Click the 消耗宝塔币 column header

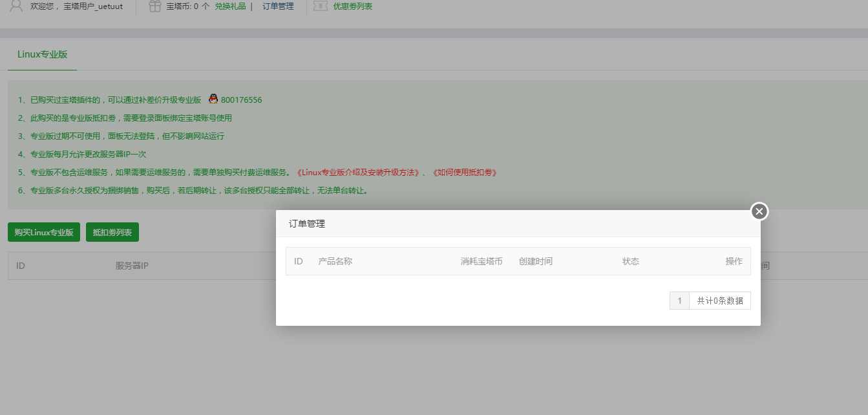point(482,261)
